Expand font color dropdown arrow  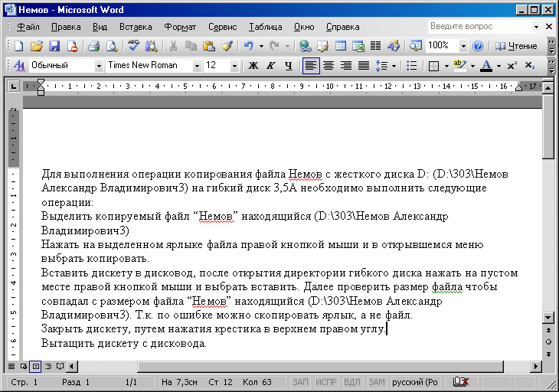499,66
